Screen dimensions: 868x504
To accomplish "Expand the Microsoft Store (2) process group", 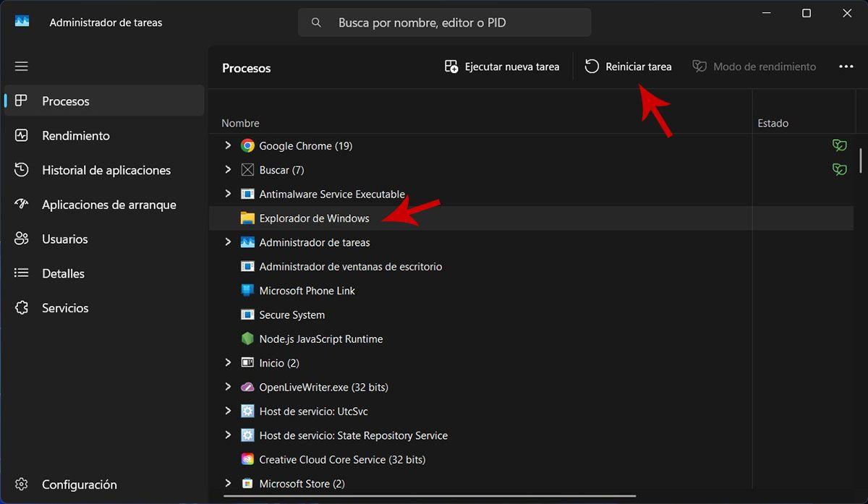I will point(228,483).
